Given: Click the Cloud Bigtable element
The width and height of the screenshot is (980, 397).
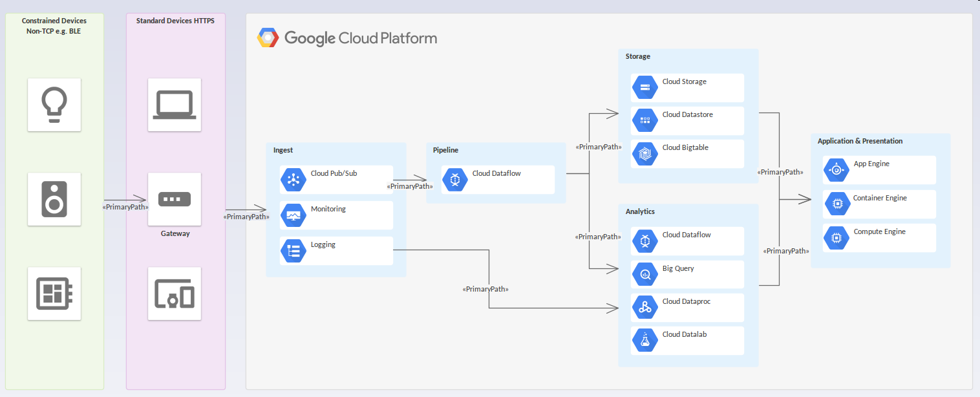Looking at the screenshot, I should (687, 153).
